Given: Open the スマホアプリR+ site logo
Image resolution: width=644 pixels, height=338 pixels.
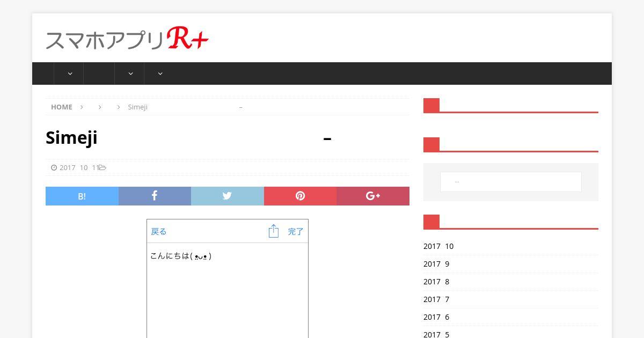Looking at the screenshot, I should pyautogui.click(x=127, y=38).
